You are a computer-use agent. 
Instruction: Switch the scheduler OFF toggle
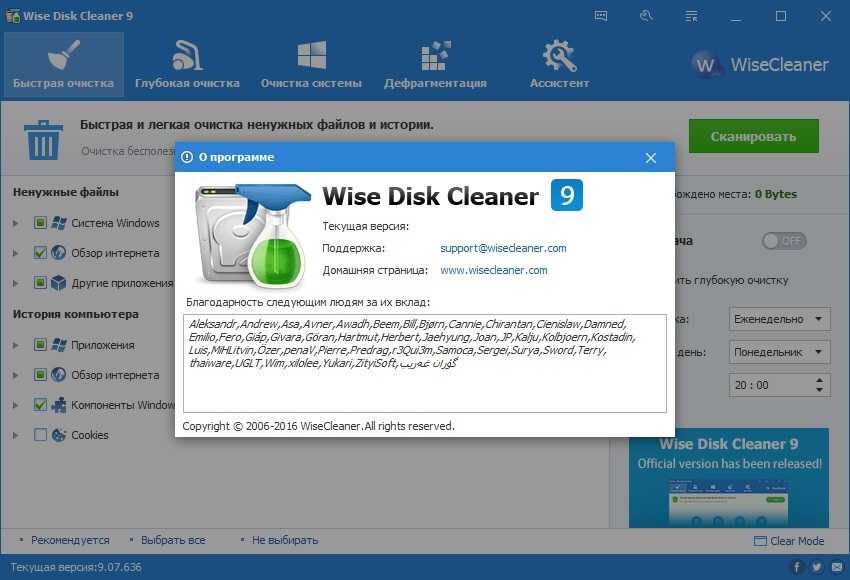pyautogui.click(x=784, y=241)
